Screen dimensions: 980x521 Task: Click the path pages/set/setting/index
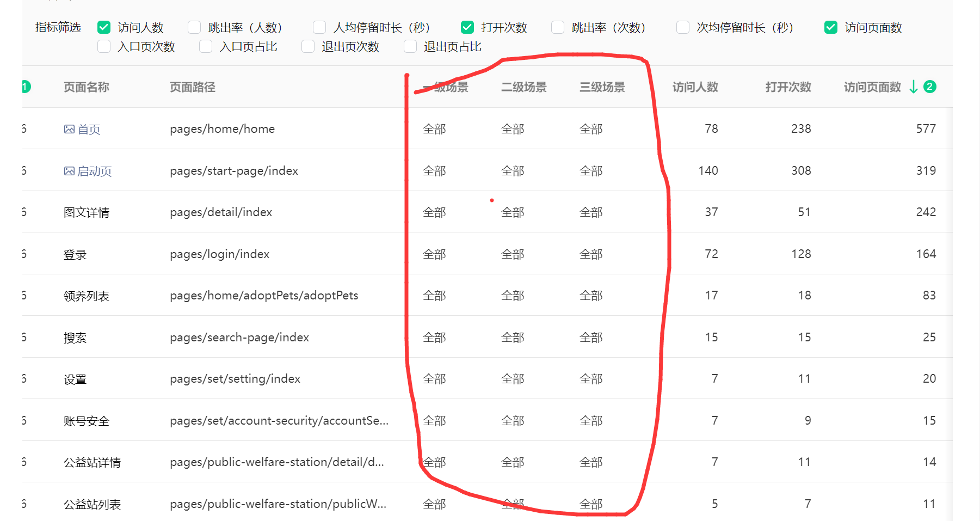(x=235, y=379)
